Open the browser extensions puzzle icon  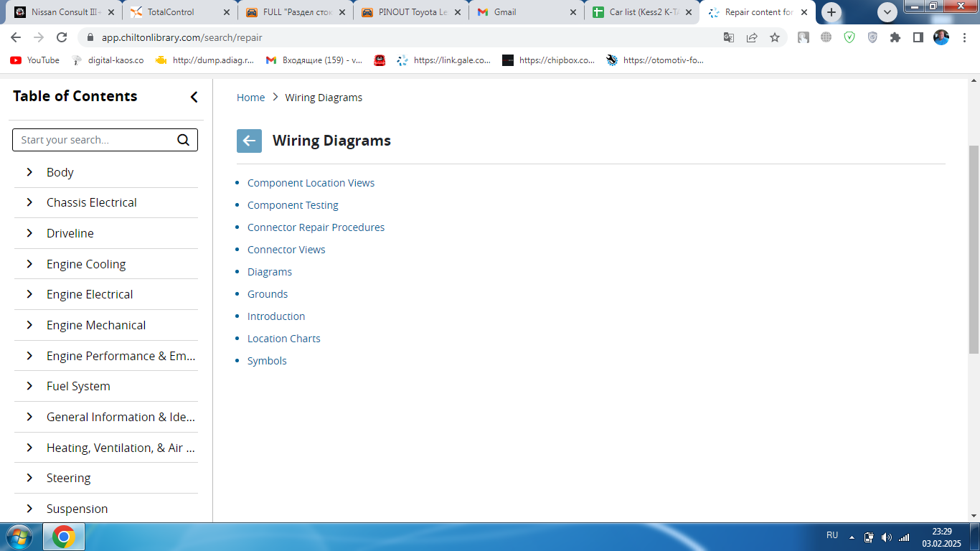[x=895, y=37]
